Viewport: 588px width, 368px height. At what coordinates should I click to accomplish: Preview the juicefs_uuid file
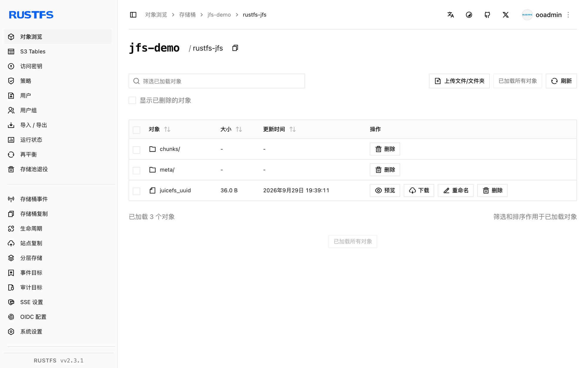click(x=385, y=190)
